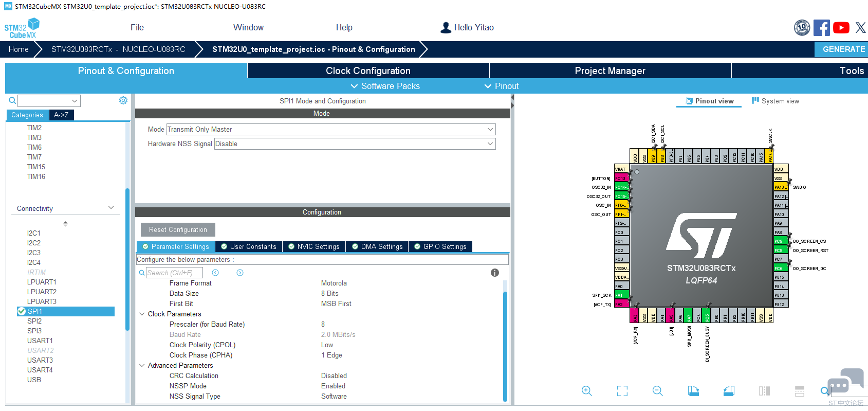
Task: Collapse the Advanced Parameters group
Action: coord(142,365)
